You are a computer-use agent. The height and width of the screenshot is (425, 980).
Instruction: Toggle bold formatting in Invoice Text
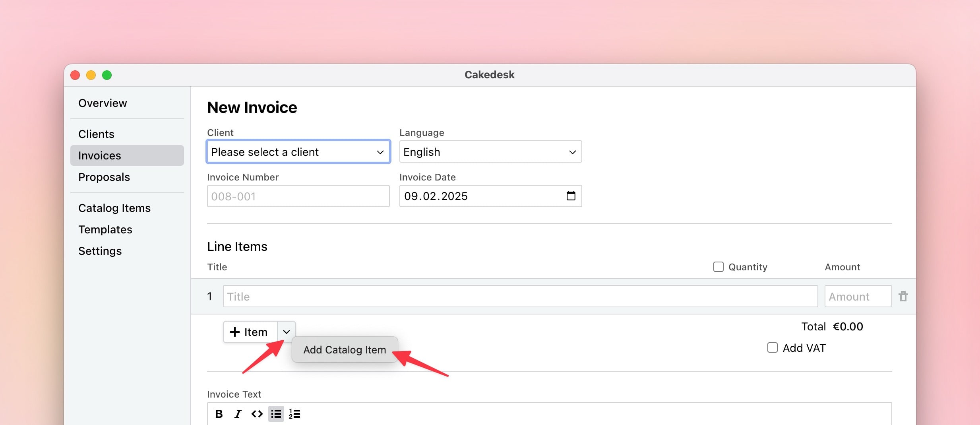219,414
